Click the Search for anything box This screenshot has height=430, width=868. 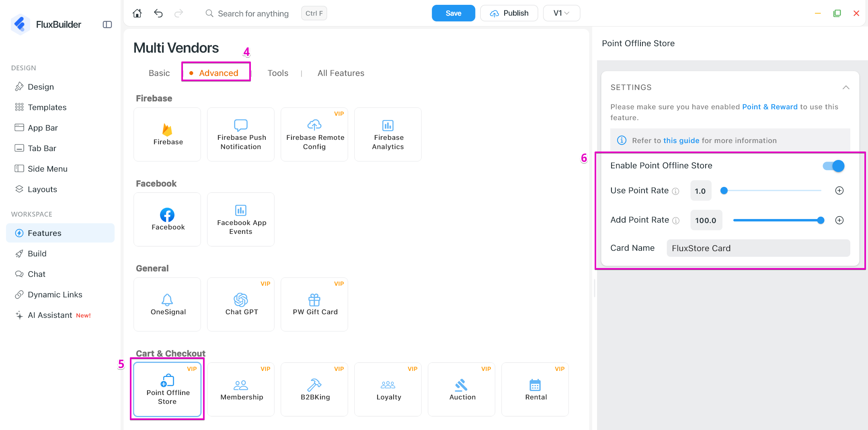coord(253,14)
